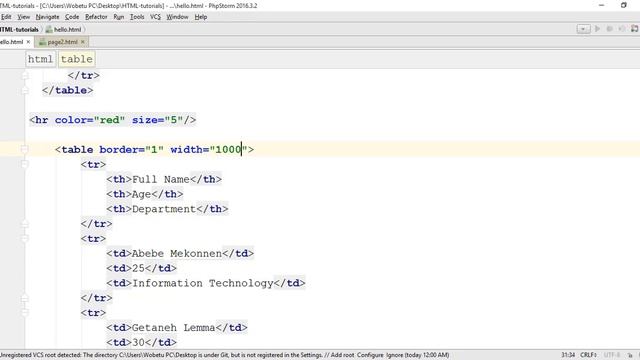Click the Debug icon in toolbar
Image resolution: width=640 pixels, height=360 pixels.
609,29
